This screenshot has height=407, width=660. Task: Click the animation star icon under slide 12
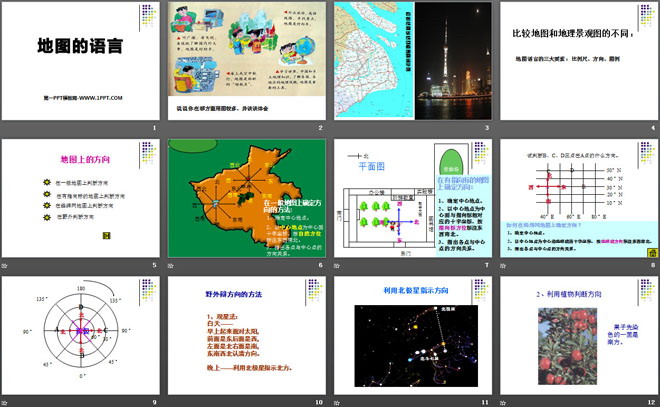tap(501, 401)
